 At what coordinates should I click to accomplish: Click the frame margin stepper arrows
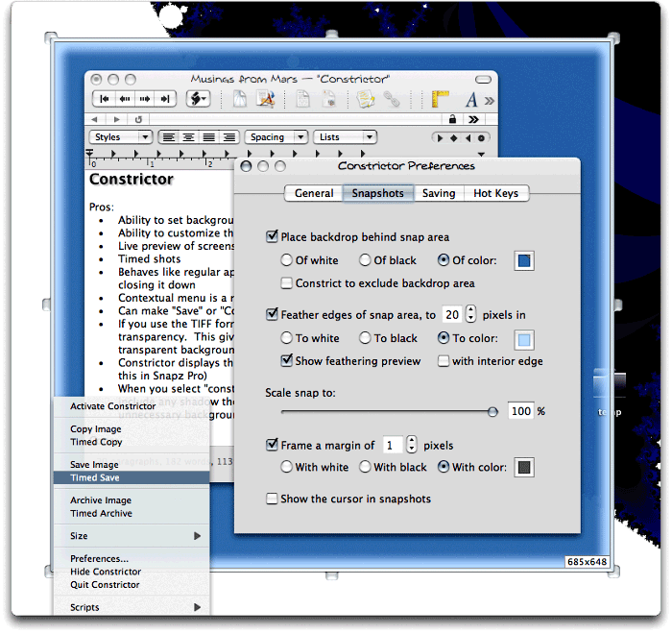click(411, 445)
